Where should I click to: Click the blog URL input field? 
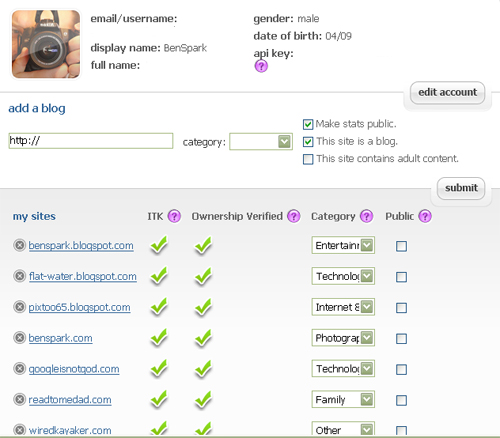click(x=91, y=141)
